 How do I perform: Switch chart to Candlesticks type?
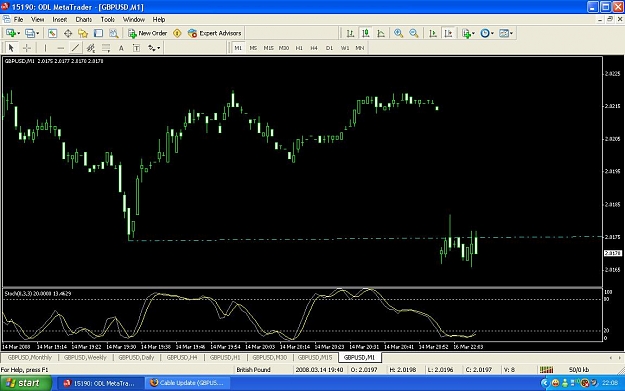(x=366, y=33)
